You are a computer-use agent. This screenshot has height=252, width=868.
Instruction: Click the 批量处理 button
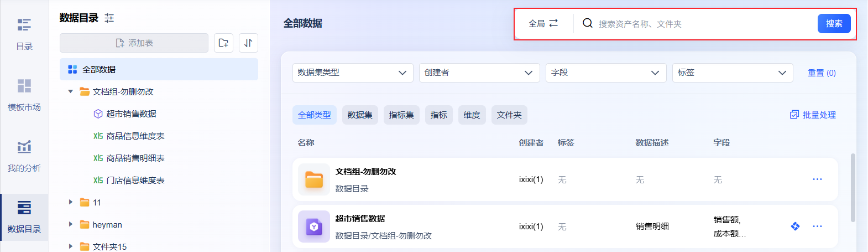813,115
